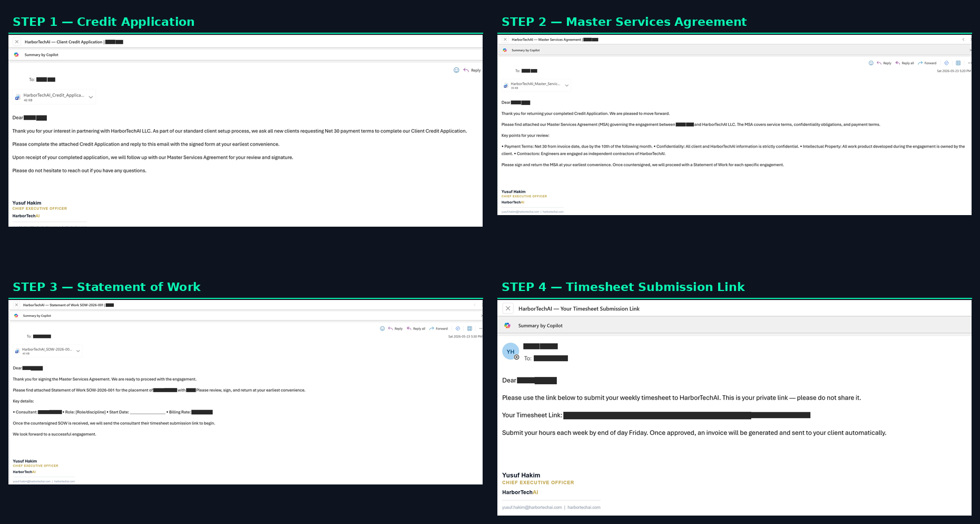The height and width of the screenshot is (524, 980).
Task: React with emoji in Credit Application email
Action: 456,70
